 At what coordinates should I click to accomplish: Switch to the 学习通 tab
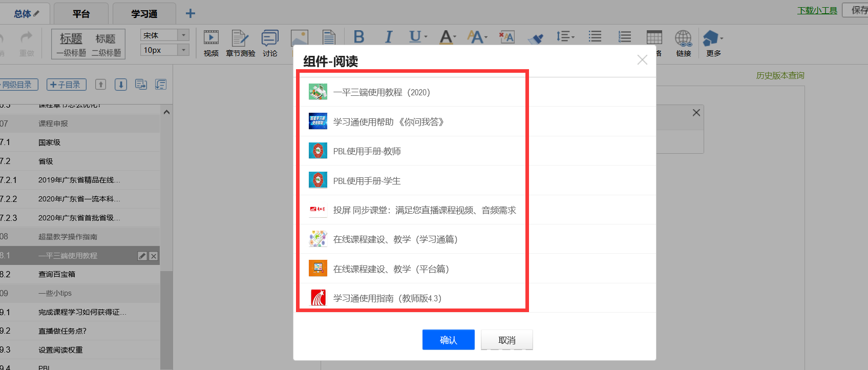144,13
